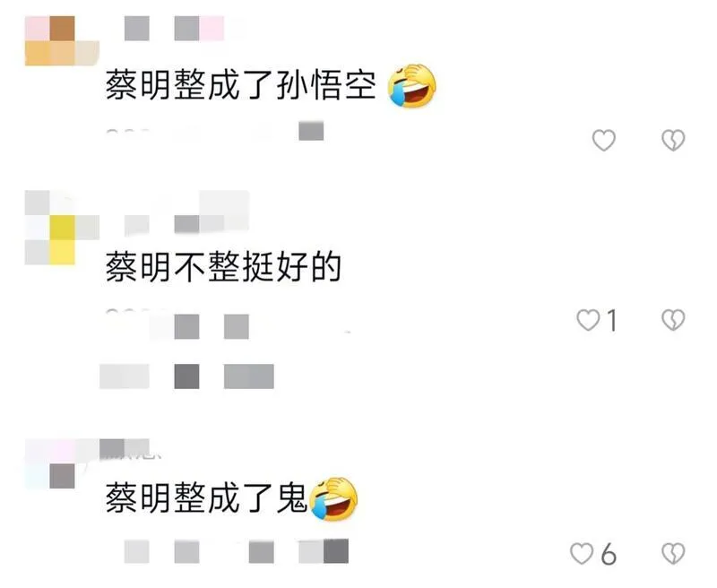Open the username above 蔡明整成了孙悟空

pyautogui.click(x=174, y=29)
